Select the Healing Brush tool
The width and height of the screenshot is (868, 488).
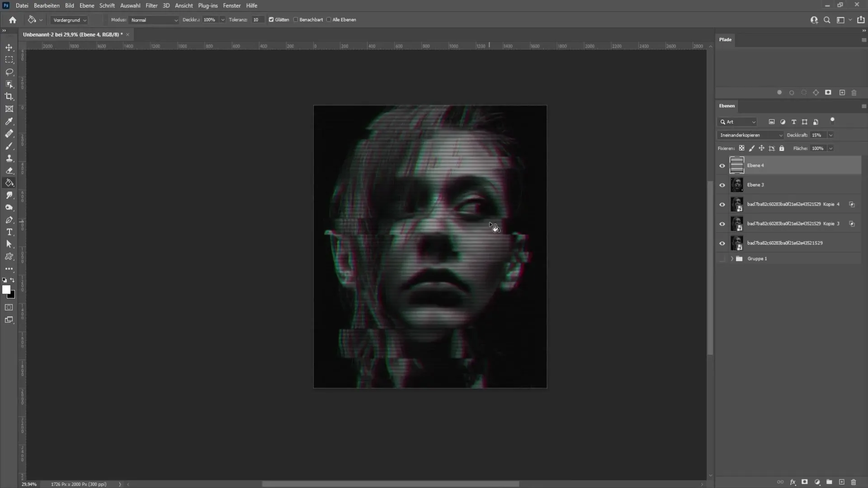tap(9, 134)
